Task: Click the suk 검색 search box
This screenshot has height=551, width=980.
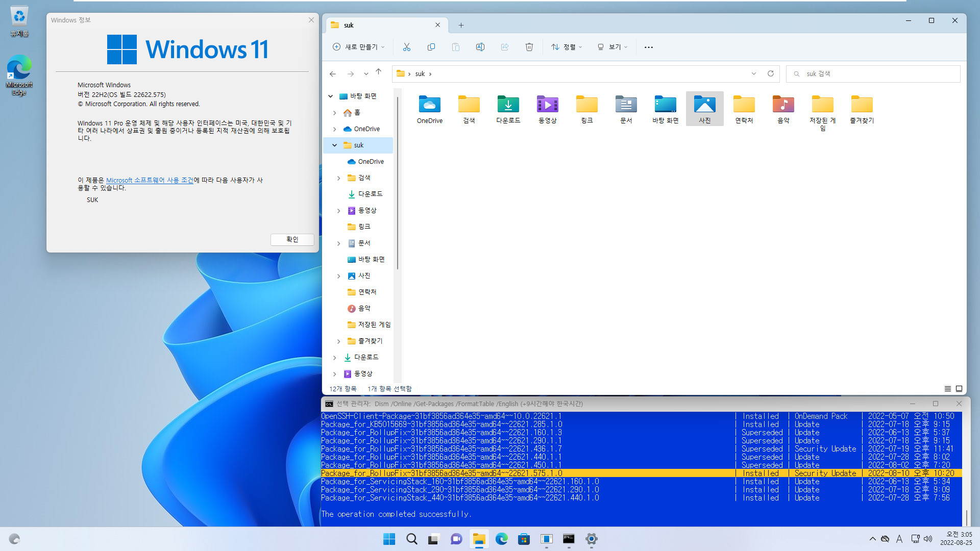Action: [x=873, y=74]
